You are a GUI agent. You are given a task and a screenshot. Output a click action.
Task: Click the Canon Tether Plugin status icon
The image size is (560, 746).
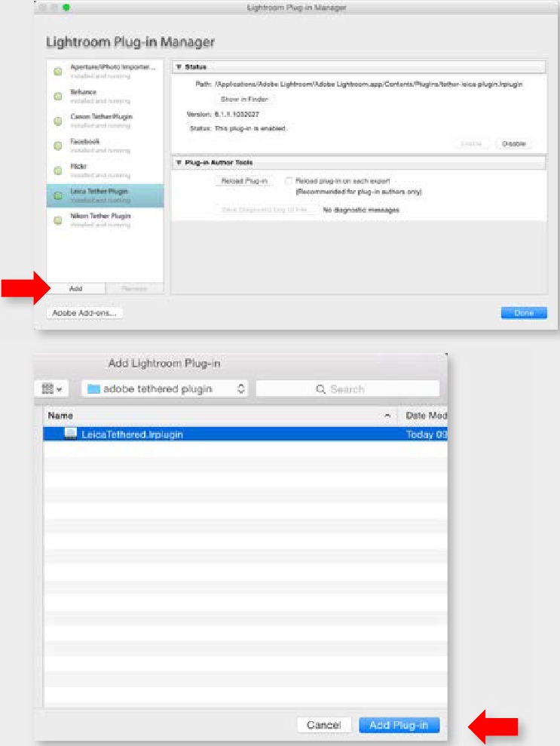[x=57, y=121]
